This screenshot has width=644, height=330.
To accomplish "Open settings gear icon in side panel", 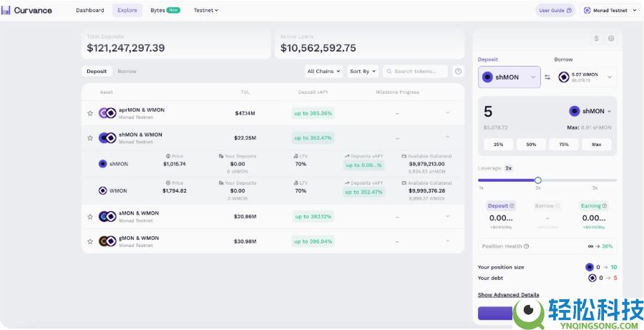I will point(610,39).
